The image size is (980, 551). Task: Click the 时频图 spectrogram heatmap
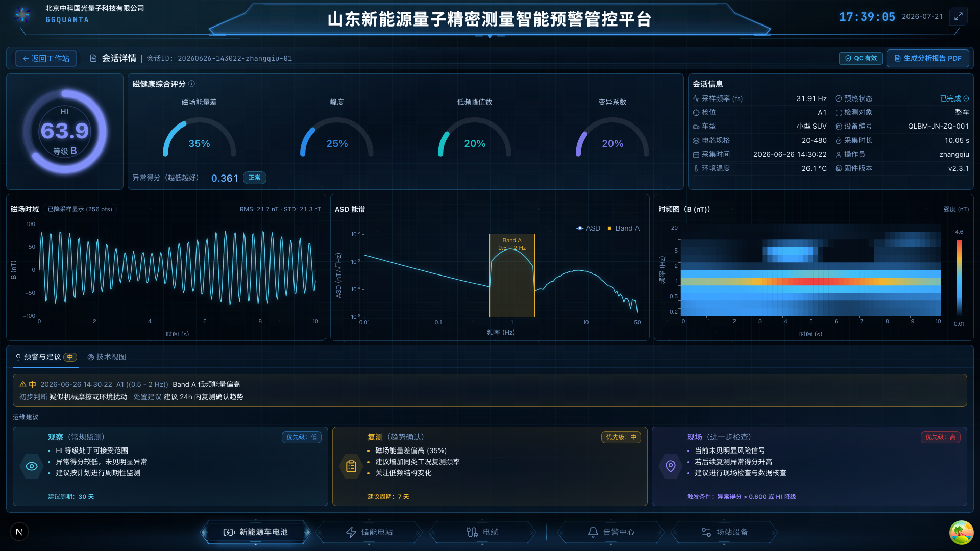811,270
